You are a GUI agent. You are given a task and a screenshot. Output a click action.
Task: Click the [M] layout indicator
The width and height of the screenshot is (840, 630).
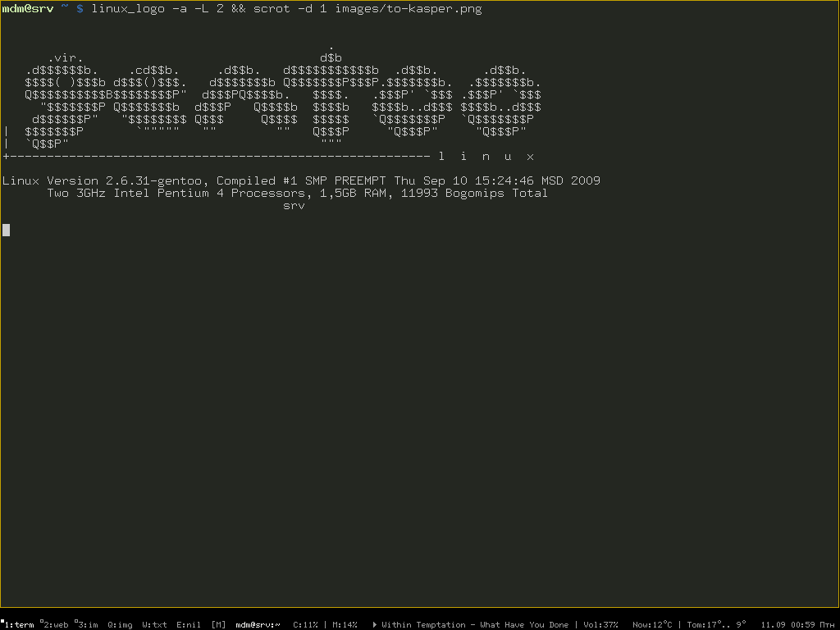coord(218,624)
